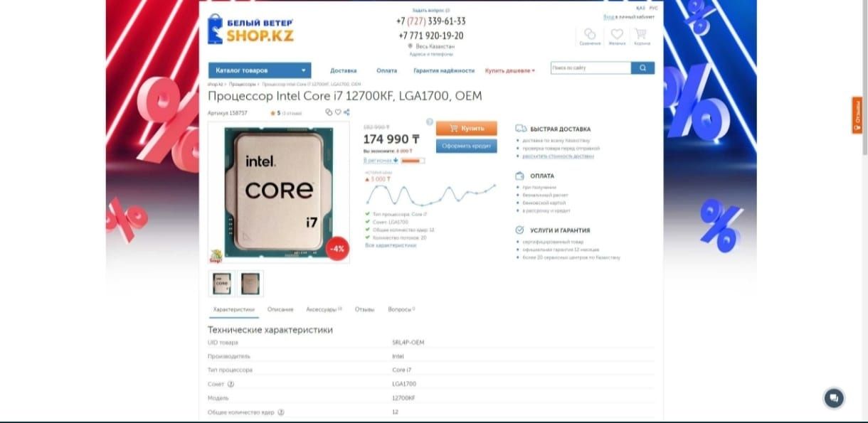
Task: Open the chat bubble widget
Action: point(834,398)
